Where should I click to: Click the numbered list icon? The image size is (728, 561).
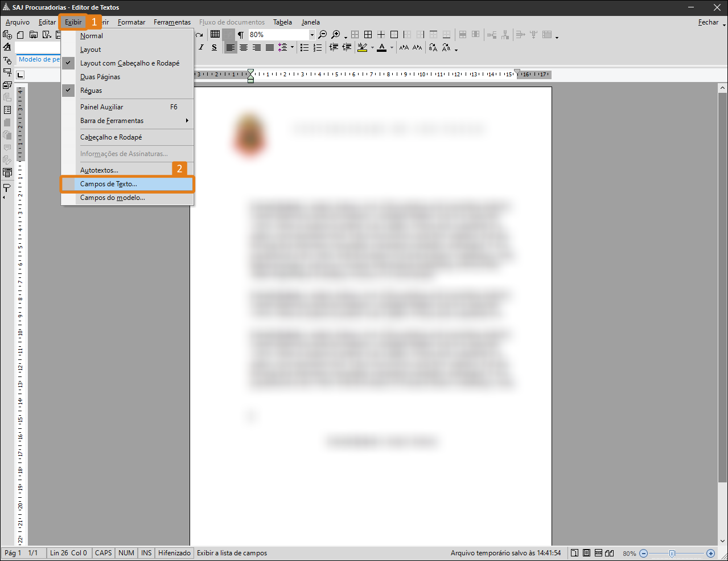(318, 48)
